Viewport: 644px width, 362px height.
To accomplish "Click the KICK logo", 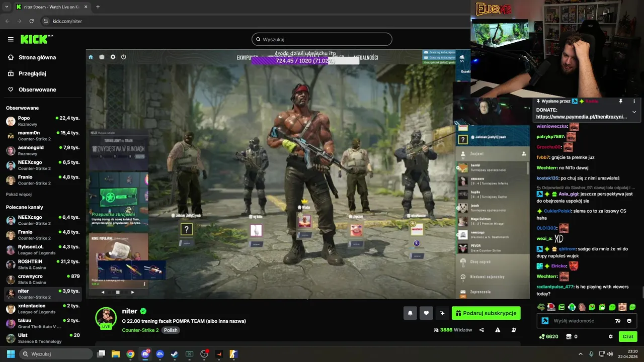I will click(x=36, y=39).
